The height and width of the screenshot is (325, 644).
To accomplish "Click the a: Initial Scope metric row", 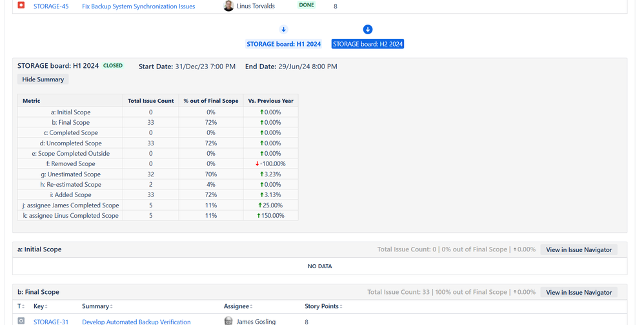I will [x=157, y=112].
